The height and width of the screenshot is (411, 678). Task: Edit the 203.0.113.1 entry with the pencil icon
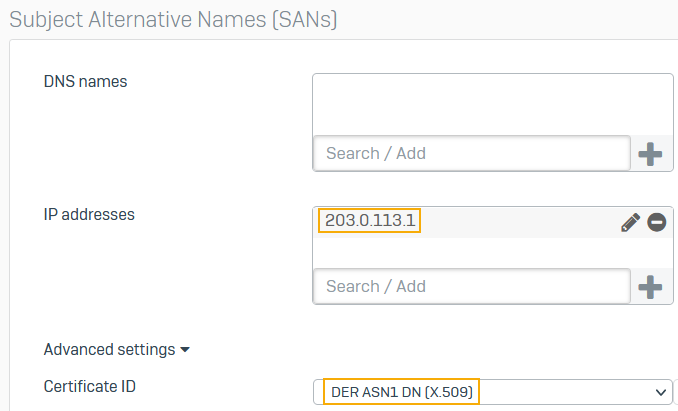[x=630, y=222]
